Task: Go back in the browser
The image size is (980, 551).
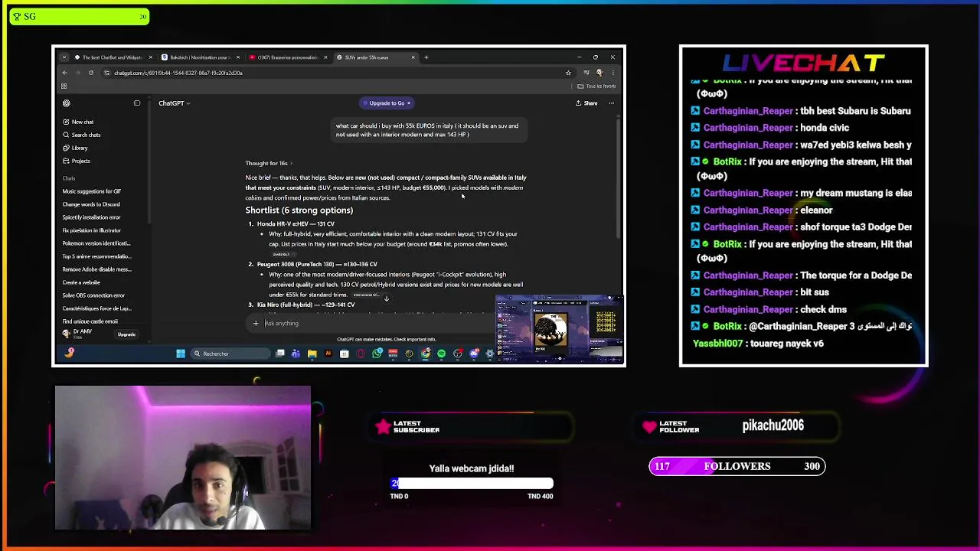Action: (x=64, y=73)
